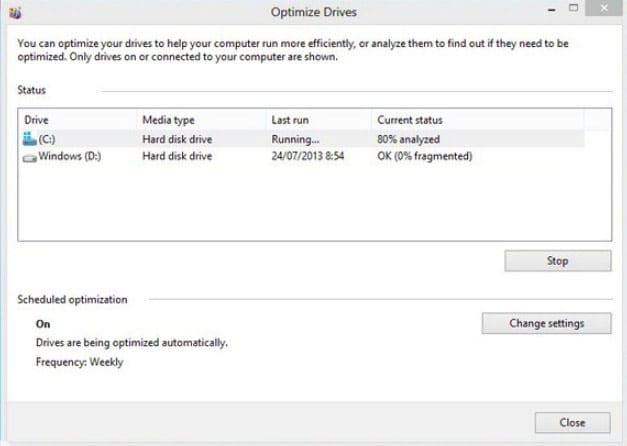Click the 24/07/2013 8:54 last run cell
Image resolution: width=627 pixels, height=446 pixels.
[x=308, y=156]
